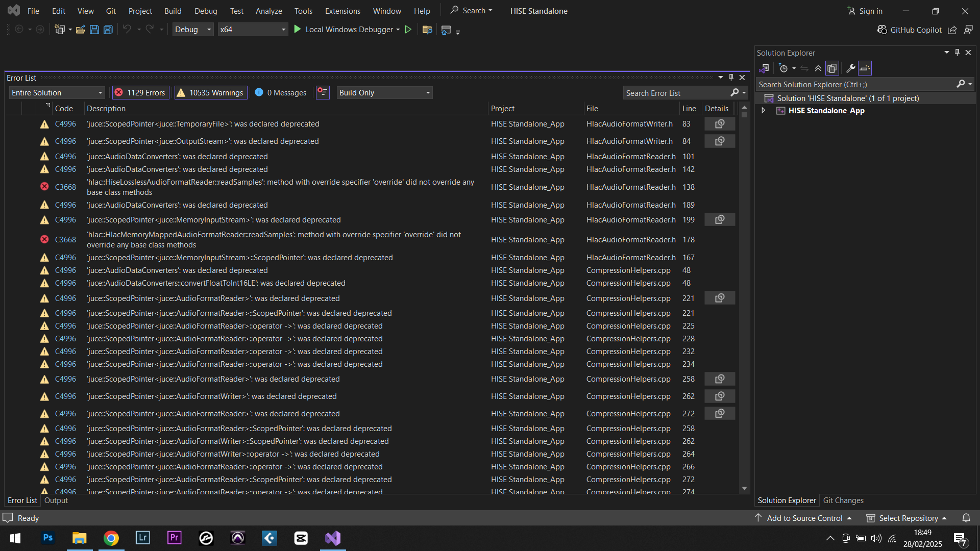Select C3668 error at HlacAudioFormatReader.h line 138
980x551 pixels.
371,187
